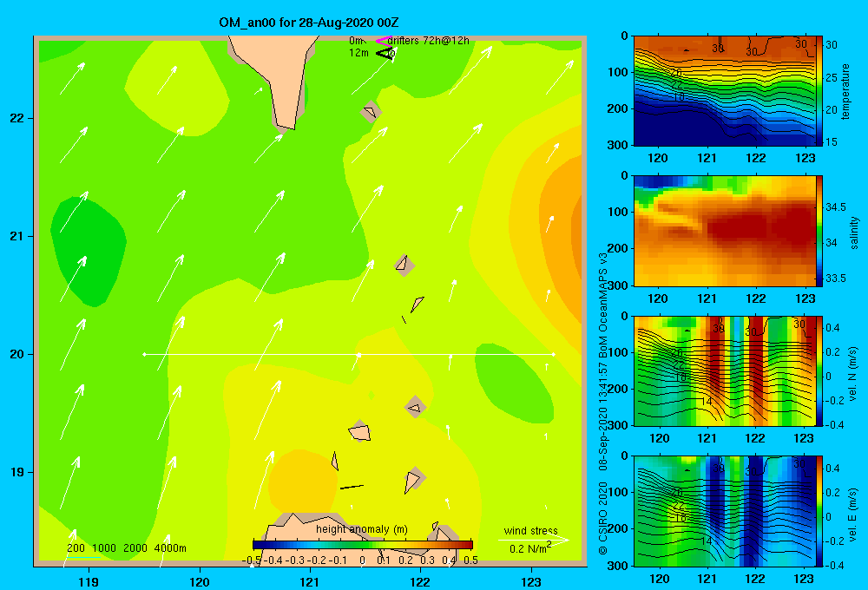868x590 pixels.
Task: Click longitude label 119 on main map
Action: coord(89,581)
